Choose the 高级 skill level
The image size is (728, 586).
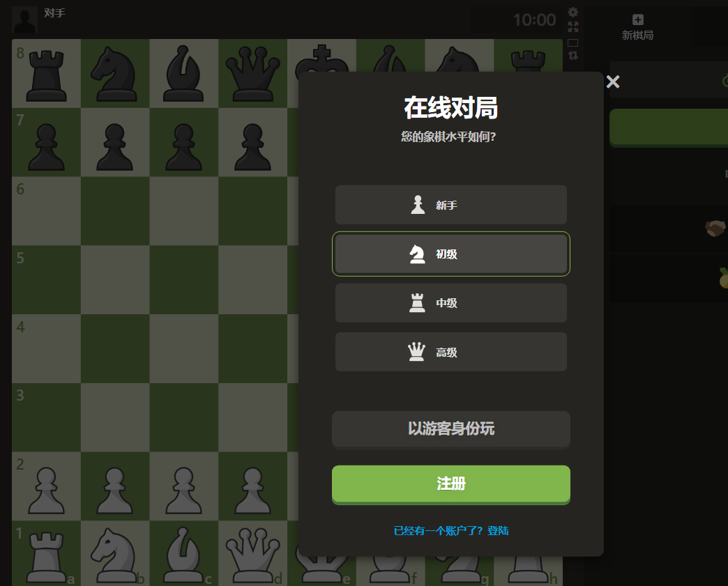[451, 352]
